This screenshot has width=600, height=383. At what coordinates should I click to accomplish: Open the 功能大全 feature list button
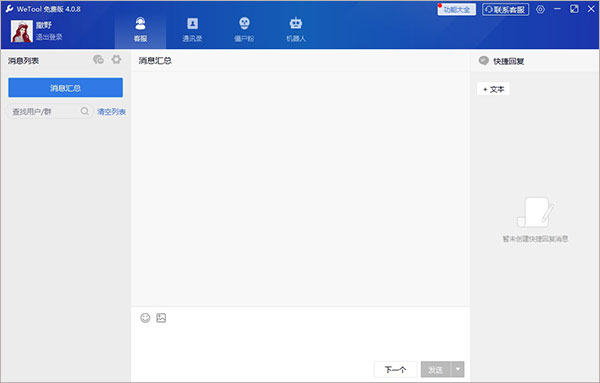click(x=457, y=9)
